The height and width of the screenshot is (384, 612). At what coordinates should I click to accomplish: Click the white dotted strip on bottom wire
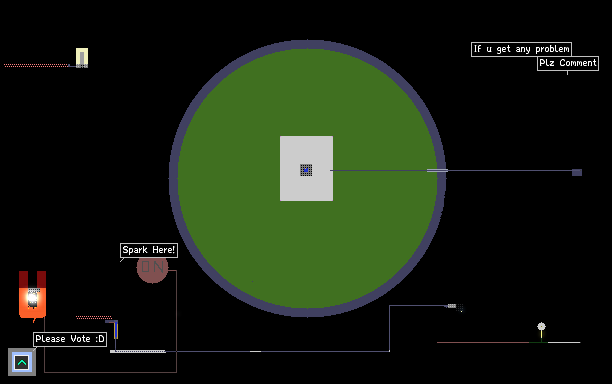tap(138, 352)
